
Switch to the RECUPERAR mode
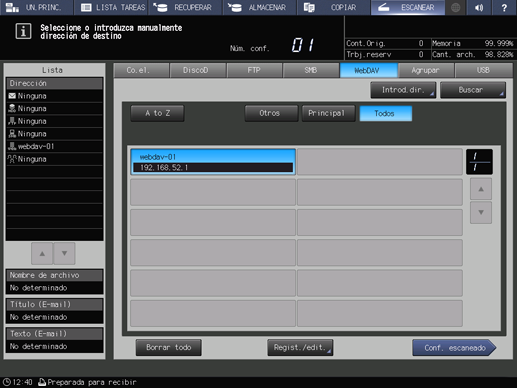coord(186,7)
